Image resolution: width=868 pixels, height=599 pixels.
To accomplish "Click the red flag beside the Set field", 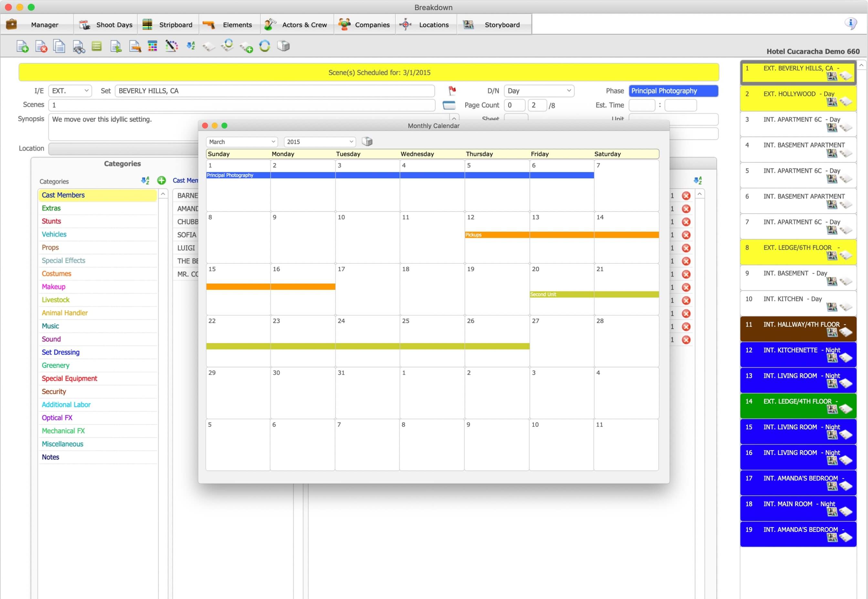I will click(452, 90).
